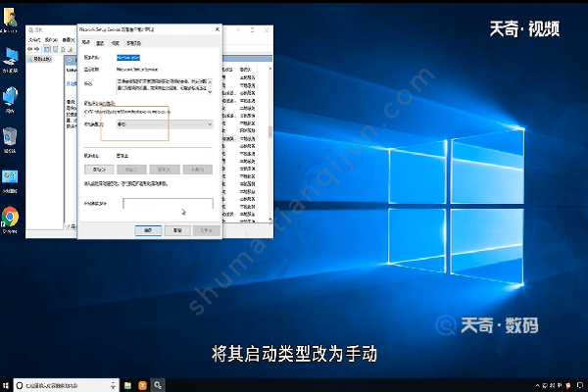Click the blue link in Services description pane
The image size is (588, 392).
[x=71, y=83]
